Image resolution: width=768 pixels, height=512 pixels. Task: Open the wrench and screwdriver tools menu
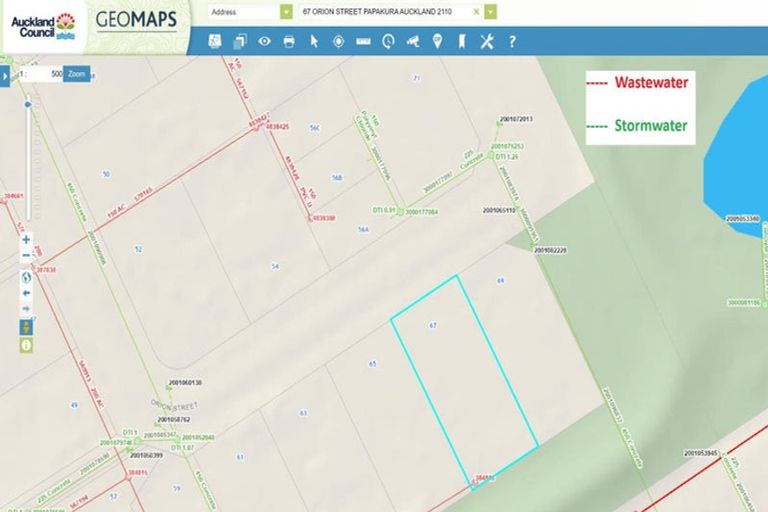pos(487,41)
